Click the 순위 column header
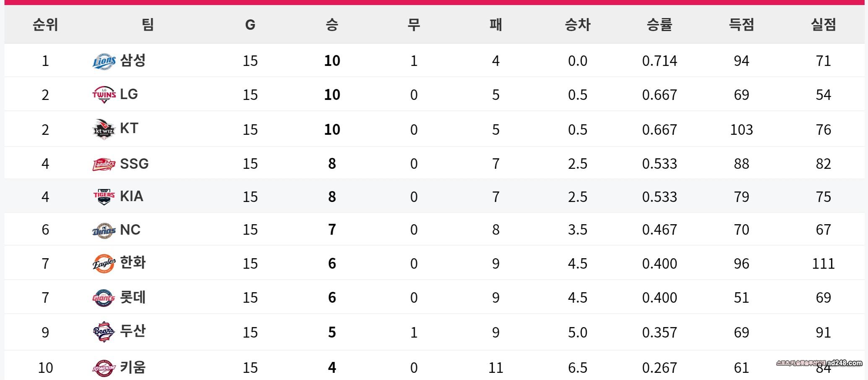The height and width of the screenshot is (380, 868). coord(45,25)
